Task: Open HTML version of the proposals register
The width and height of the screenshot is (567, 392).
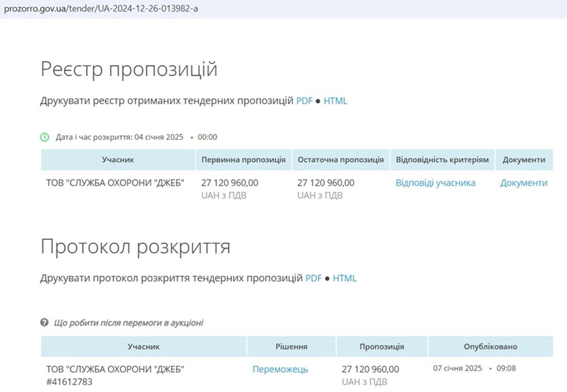Action: (335, 101)
